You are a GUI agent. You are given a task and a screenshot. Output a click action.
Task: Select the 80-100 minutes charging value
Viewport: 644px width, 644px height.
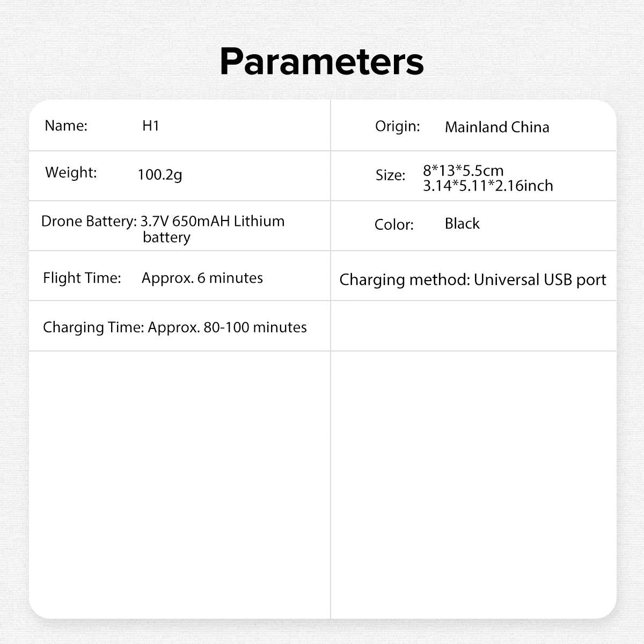pyautogui.click(x=255, y=327)
